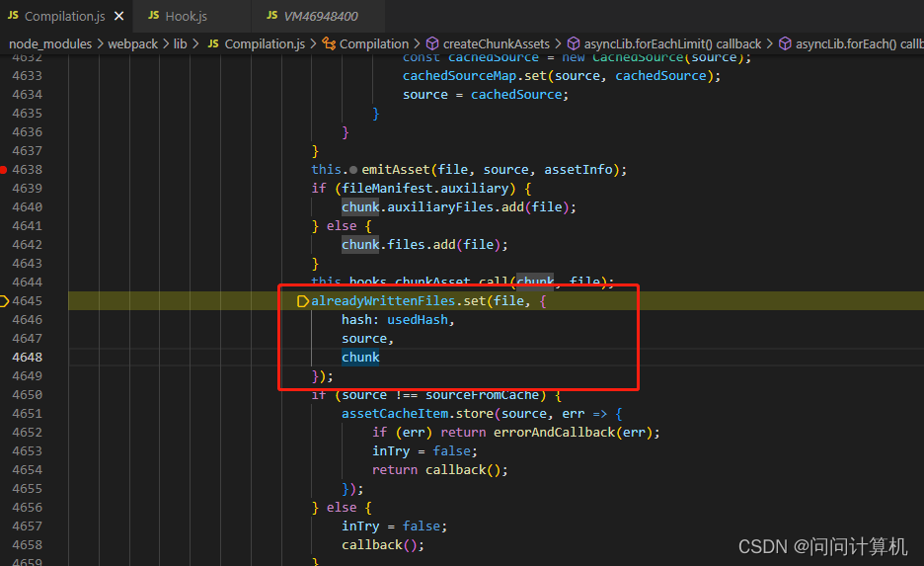Click source = cachedSource on line 4634

pyautogui.click(x=482, y=95)
